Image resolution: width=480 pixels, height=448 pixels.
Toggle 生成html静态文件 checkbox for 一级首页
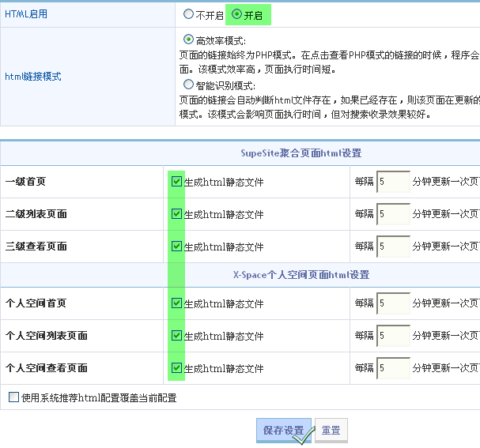pyautogui.click(x=176, y=182)
